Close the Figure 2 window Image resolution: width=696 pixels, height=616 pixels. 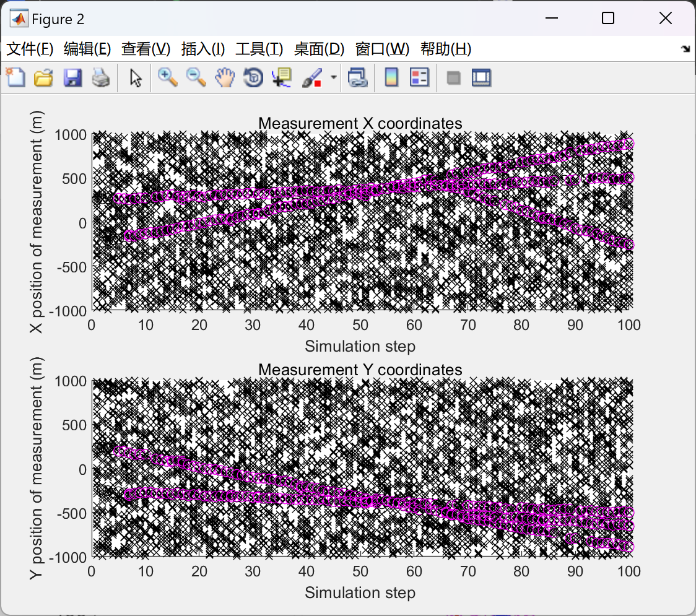click(666, 18)
